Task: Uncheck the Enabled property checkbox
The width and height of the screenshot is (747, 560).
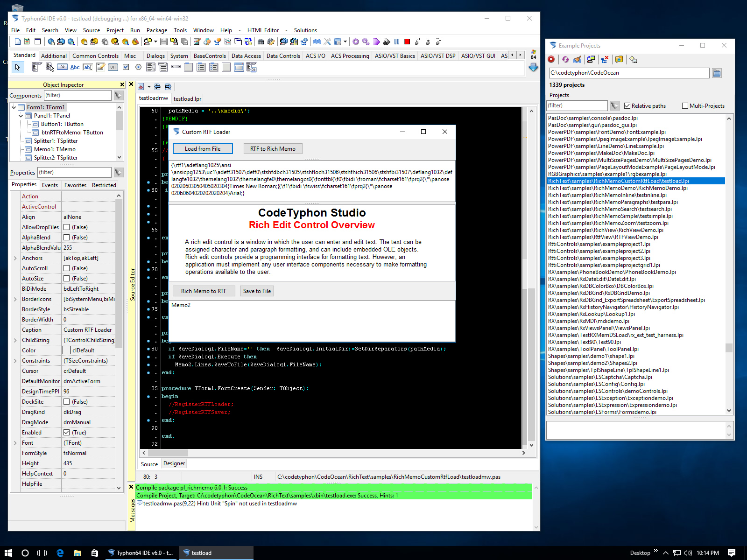Action: coord(67,433)
